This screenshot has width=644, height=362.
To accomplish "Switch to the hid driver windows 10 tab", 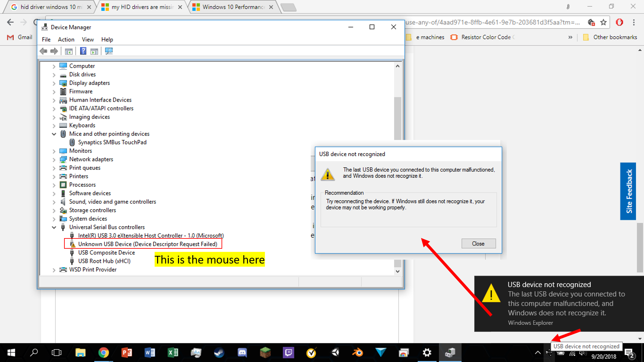I will [x=51, y=7].
